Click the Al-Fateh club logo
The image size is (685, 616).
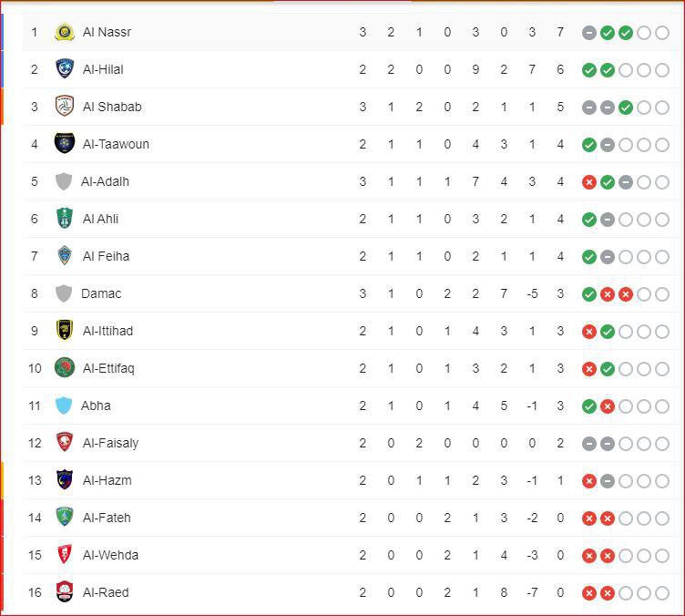coord(64,518)
